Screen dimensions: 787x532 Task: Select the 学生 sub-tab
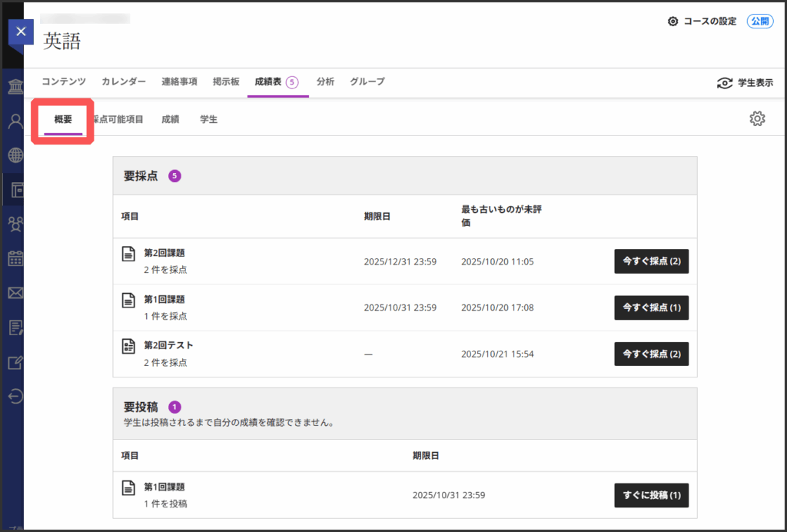(x=208, y=119)
